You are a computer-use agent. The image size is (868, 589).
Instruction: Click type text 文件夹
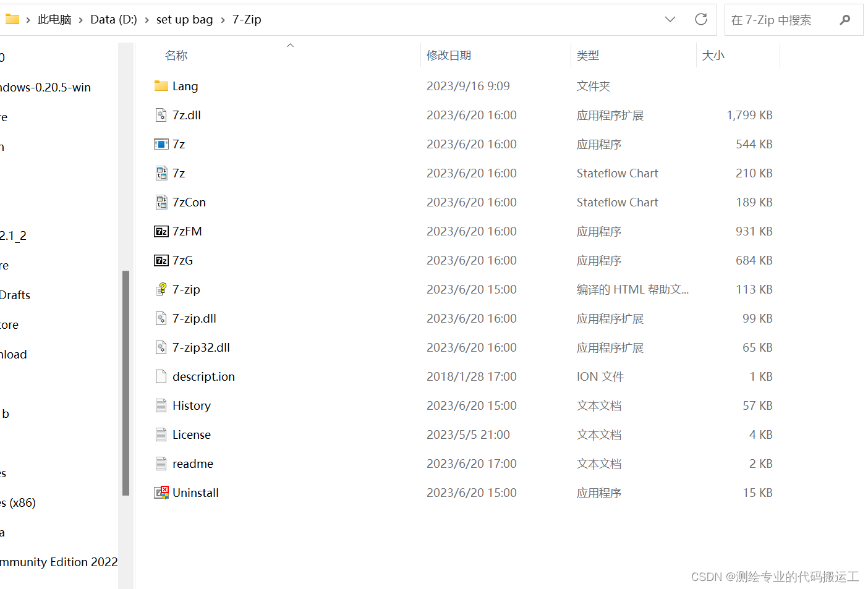tap(594, 86)
